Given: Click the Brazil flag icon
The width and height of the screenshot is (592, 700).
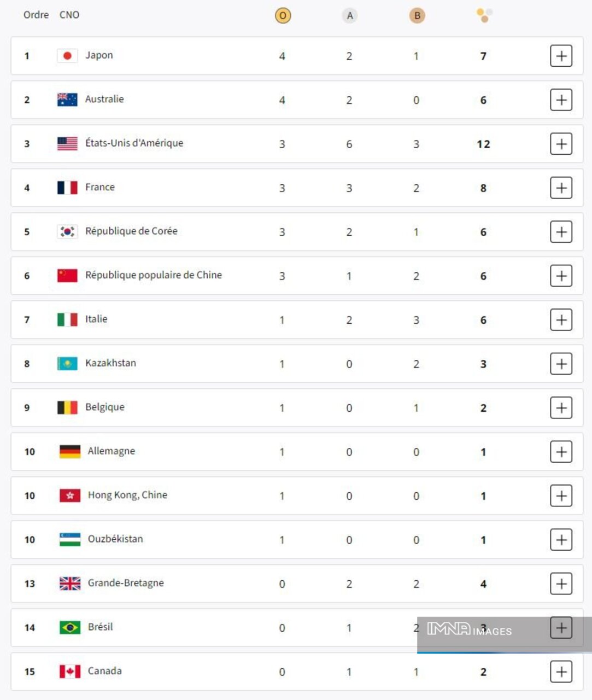Looking at the screenshot, I should tap(70, 627).
